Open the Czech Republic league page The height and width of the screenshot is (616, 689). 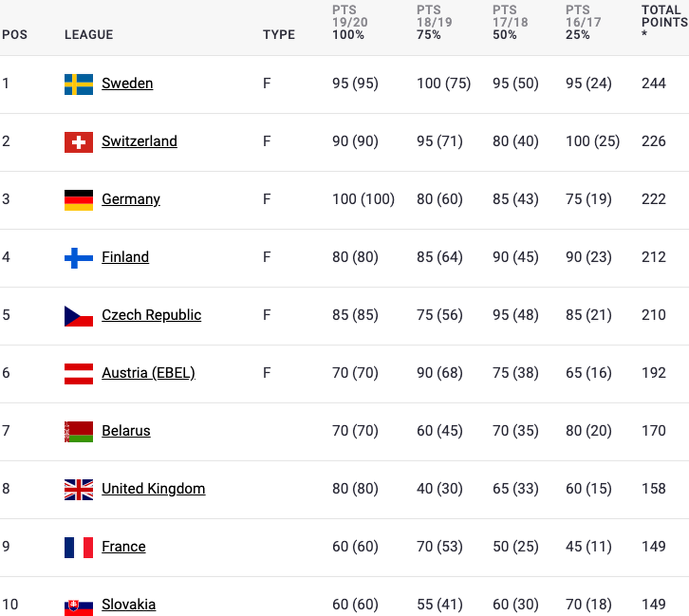(x=151, y=315)
